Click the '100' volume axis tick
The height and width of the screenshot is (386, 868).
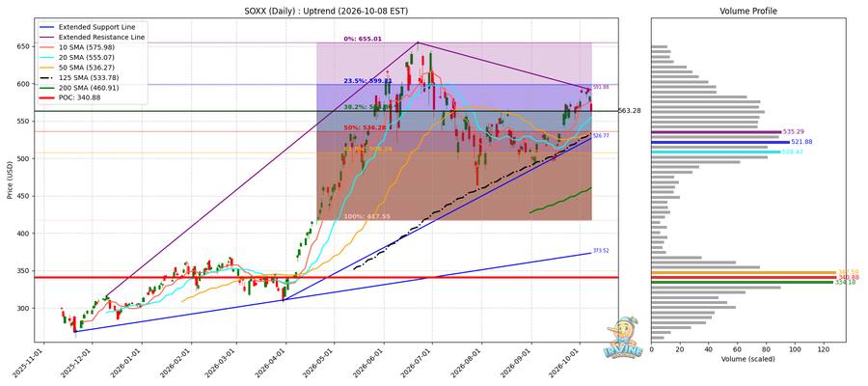(796, 349)
